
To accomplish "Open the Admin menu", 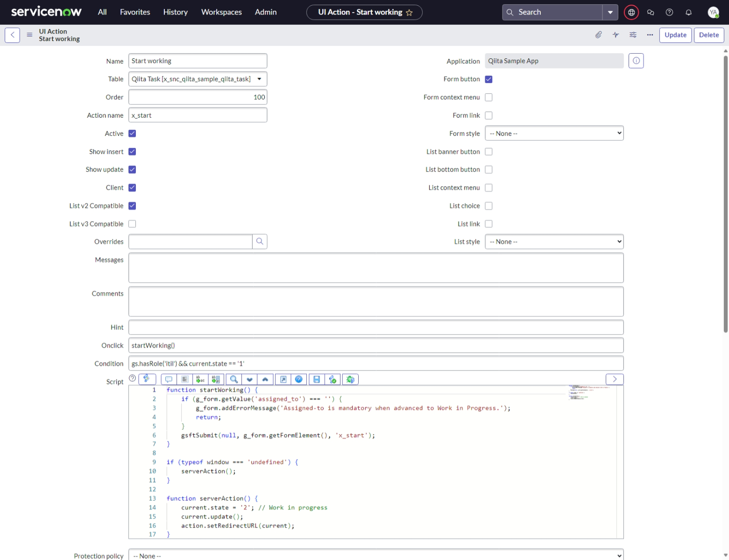I will point(266,12).
